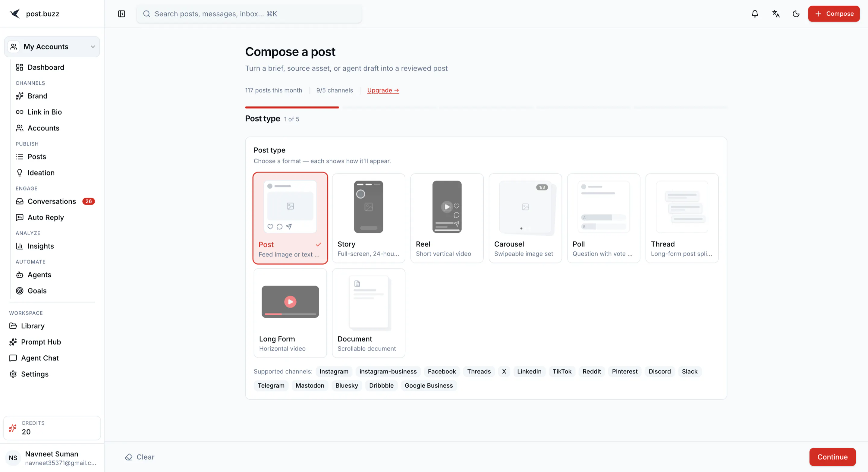
Task: Click the NS user avatar
Action: coord(13,458)
